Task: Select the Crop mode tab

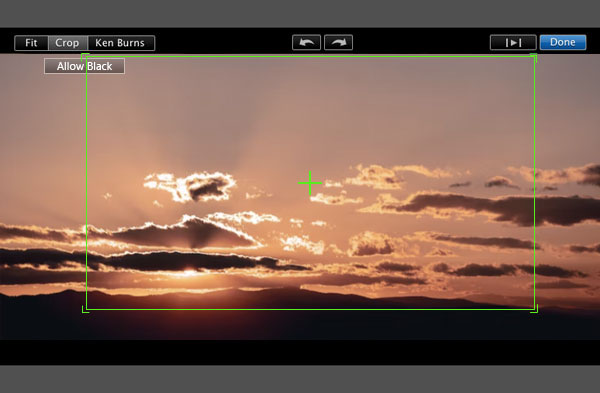Action: pyautogui.click(x=68, y=43)
